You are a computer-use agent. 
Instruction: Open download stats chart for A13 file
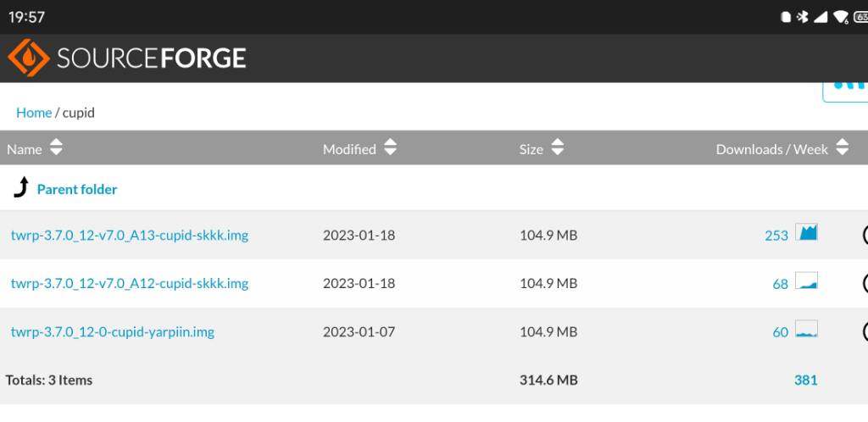807,231
